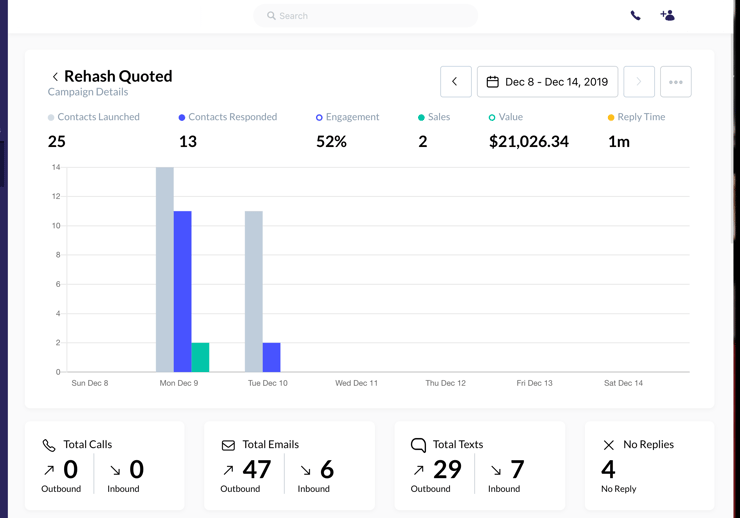Go to previous week with left arrow

tap(455, 82)
